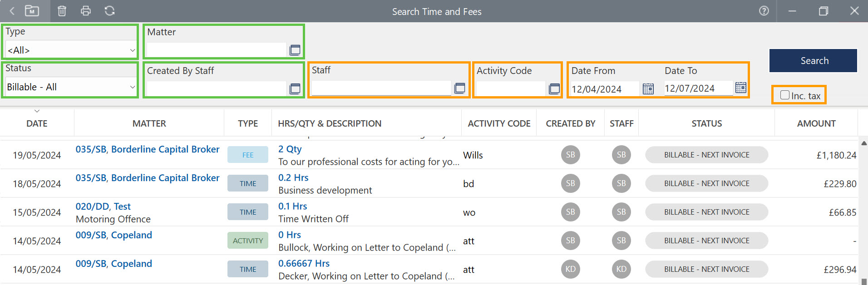Screen dimensions: 868x285
Task: Click the trash delete icon
Action: [x=62, y=11]
